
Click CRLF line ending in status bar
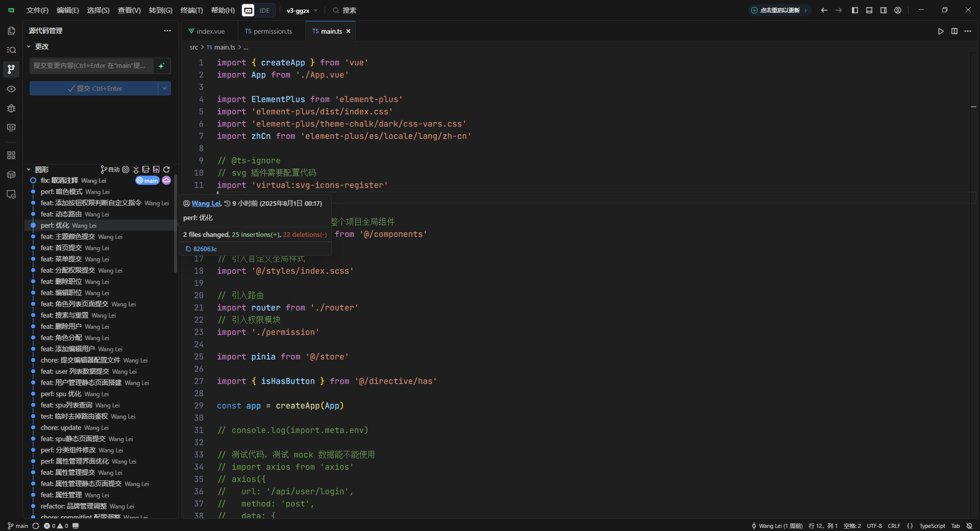coord(894,526)
